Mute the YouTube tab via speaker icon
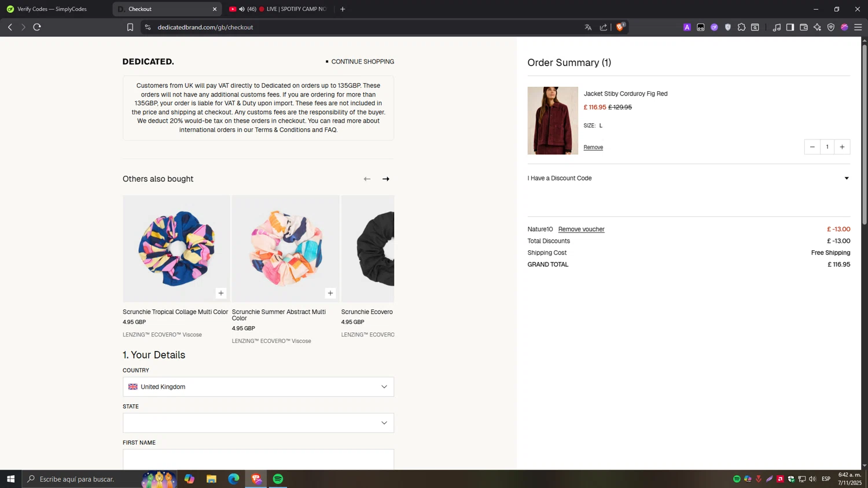 [x=242, y=9]
